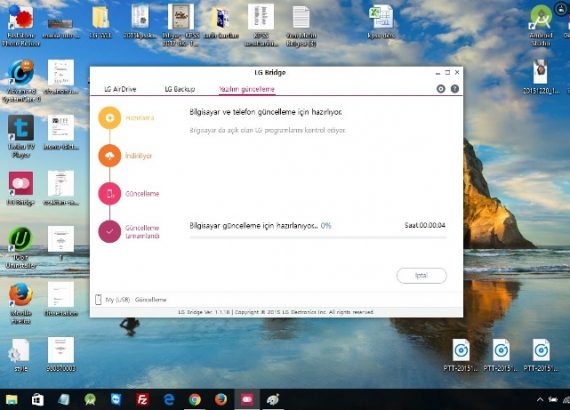Open Firefox from the taskbar
This screenshot has height=410, width=570.
point(221,400)
